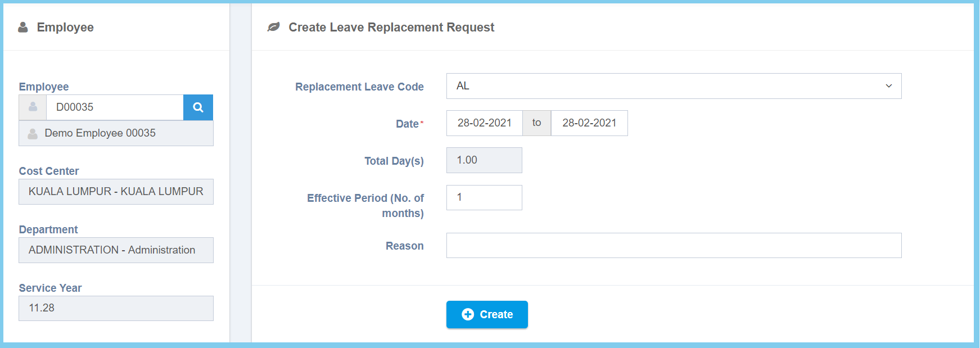Click the Replacement Leave Code label

click(359, 87)
